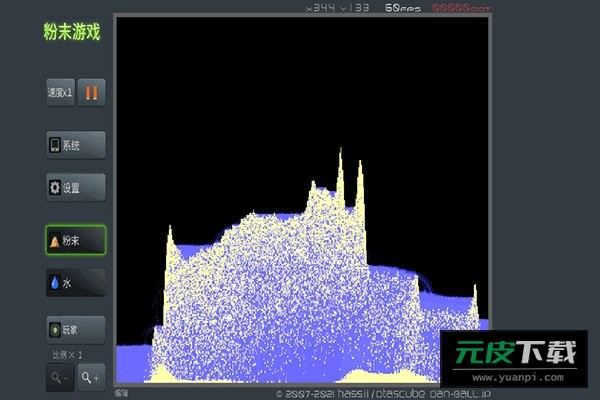
Task: Pause the simulation with the orange pause button
Action: tap(91, 92)
